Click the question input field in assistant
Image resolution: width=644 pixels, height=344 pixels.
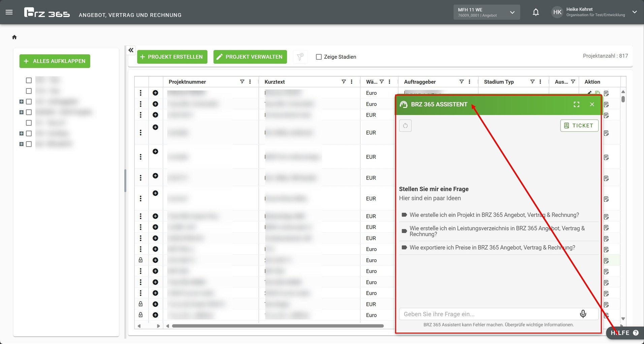pyautogui.click(x=488, y=314)
